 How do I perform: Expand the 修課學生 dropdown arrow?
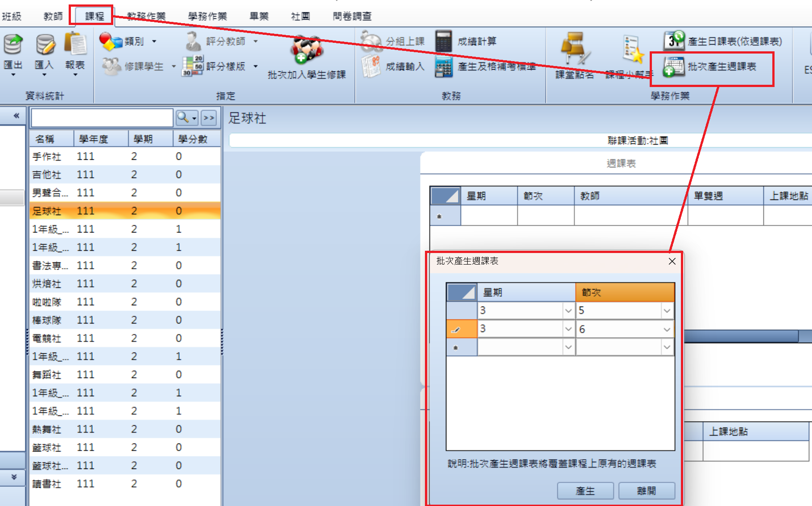pos(173,66)
